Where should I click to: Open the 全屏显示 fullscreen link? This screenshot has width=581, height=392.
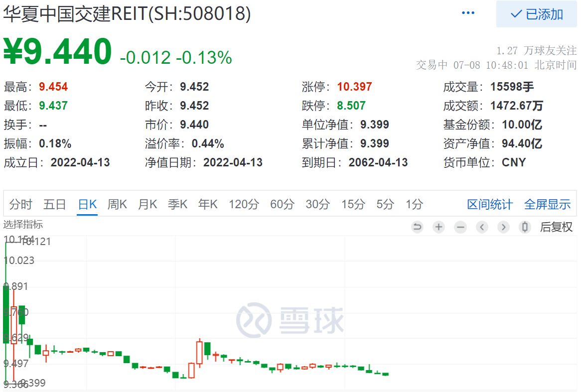pyautogui.click(x=547, y=204)
